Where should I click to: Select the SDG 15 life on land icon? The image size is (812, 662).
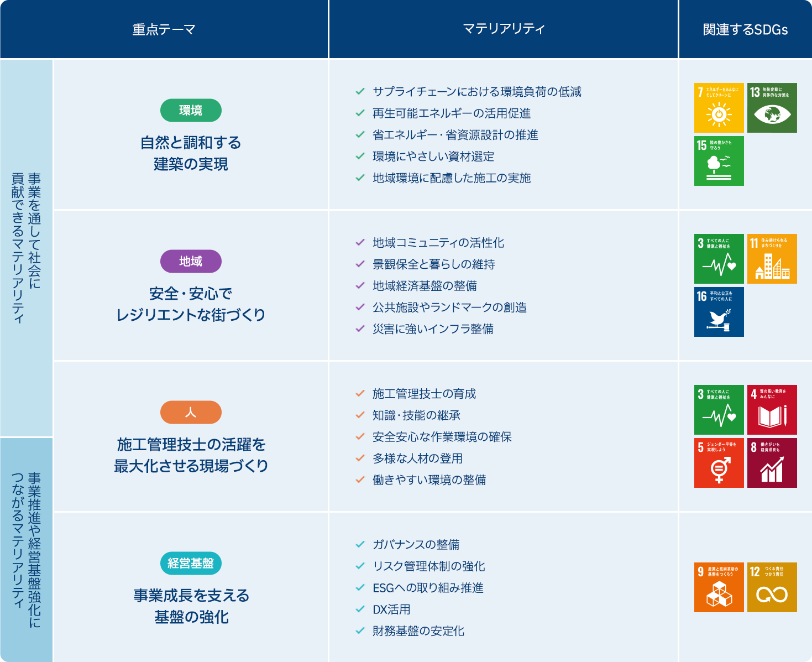point(719,161)
